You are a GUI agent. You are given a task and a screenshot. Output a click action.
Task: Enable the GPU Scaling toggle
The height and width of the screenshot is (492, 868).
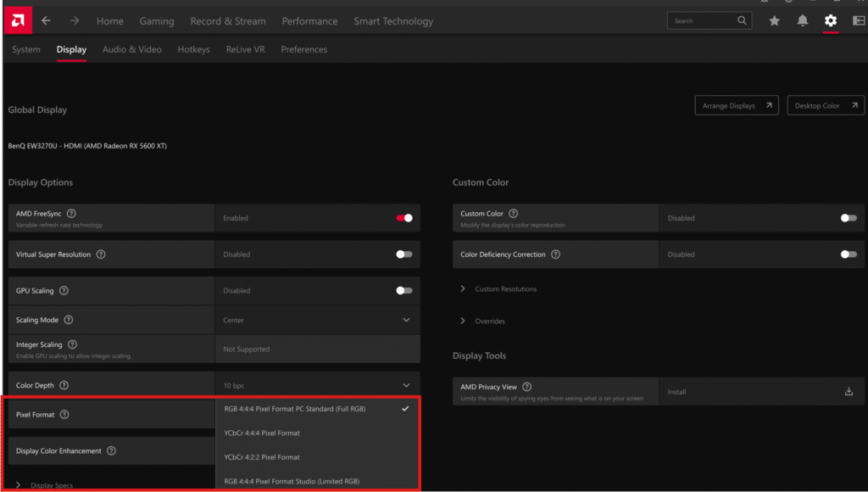(404, 290)
